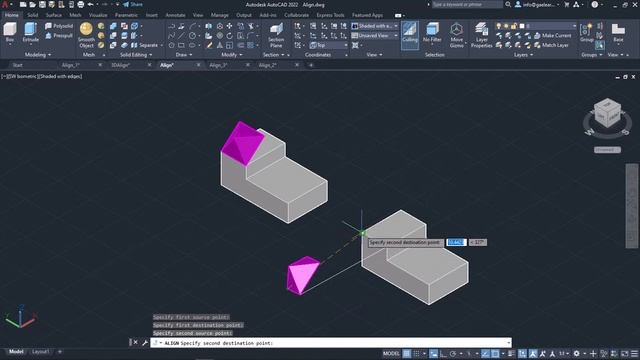Select the Rectangle draw tool
The height and width of the screenshot is (360, 640).
tap(181, 45)
